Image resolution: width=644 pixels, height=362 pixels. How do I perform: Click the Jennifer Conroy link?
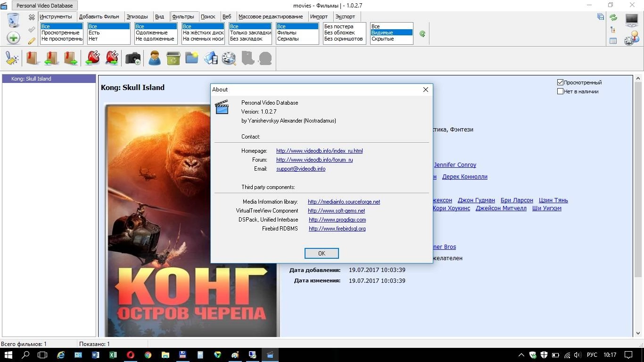[455, 165]
